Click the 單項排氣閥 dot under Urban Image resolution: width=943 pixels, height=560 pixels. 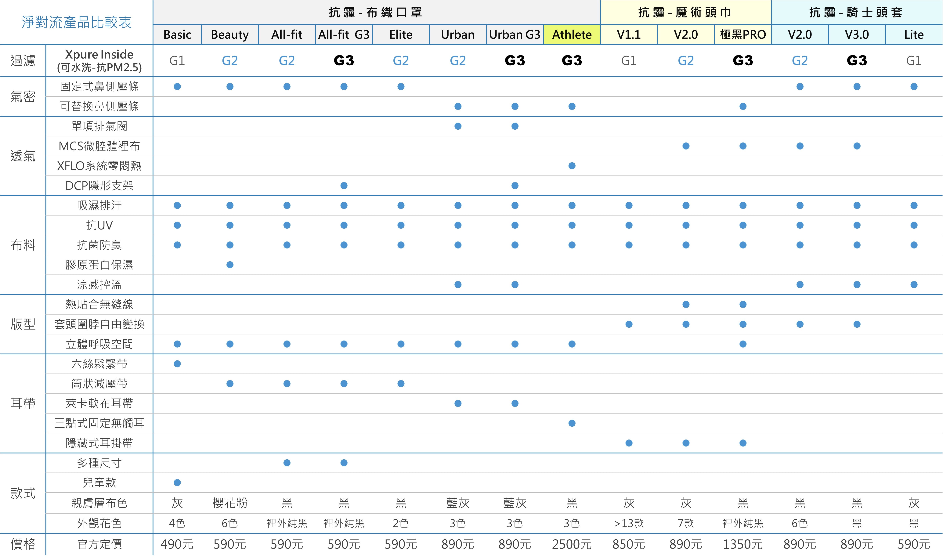click(458, 126)
